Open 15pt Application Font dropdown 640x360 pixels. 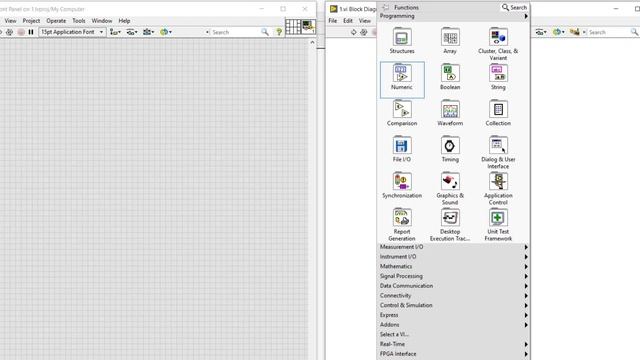pyautogui.click(x=72, y=32)
